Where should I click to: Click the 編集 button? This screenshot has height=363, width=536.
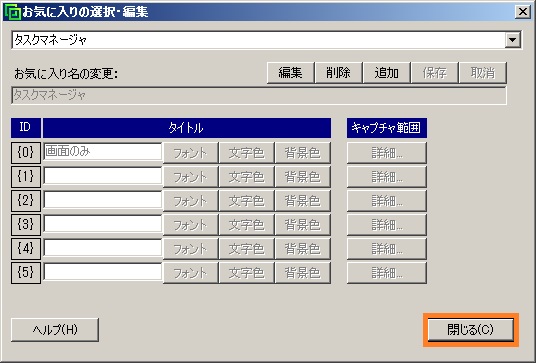290,73
